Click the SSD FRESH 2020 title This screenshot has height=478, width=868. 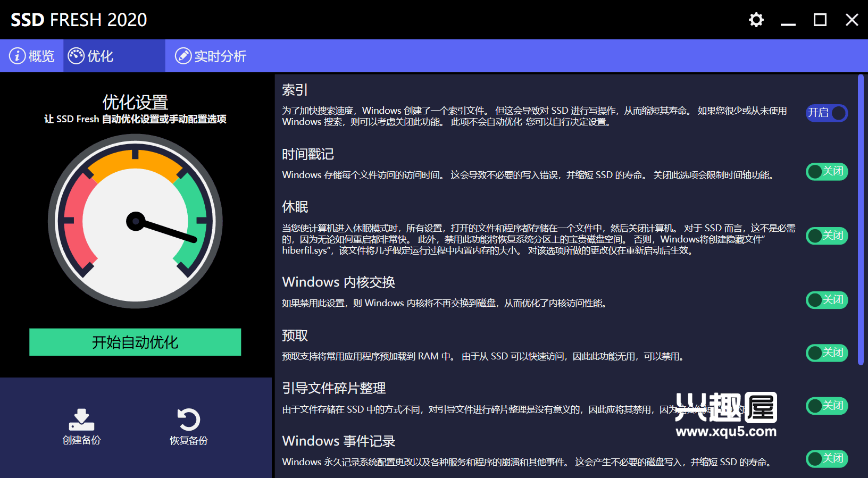point(79,20)
